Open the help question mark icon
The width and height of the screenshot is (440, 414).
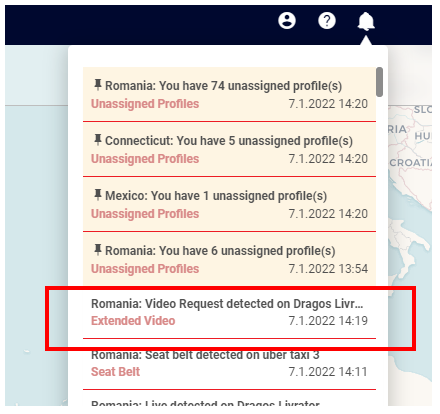[327, 21]
